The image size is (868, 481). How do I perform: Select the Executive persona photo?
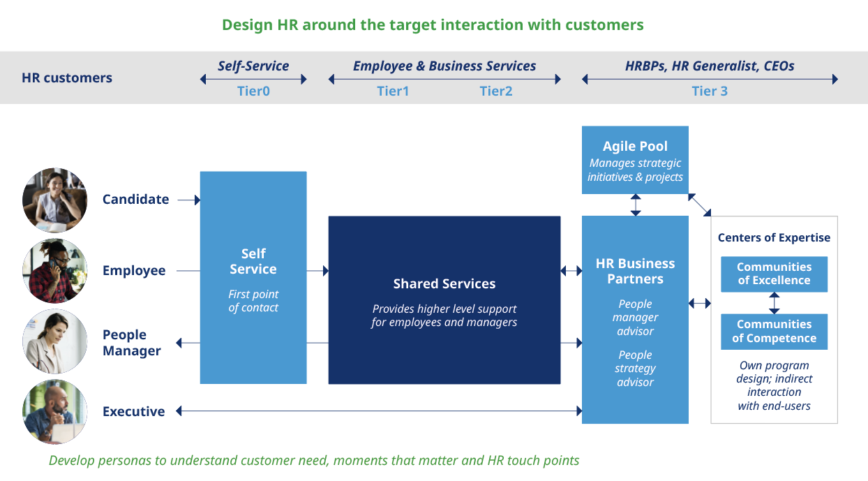54,412
